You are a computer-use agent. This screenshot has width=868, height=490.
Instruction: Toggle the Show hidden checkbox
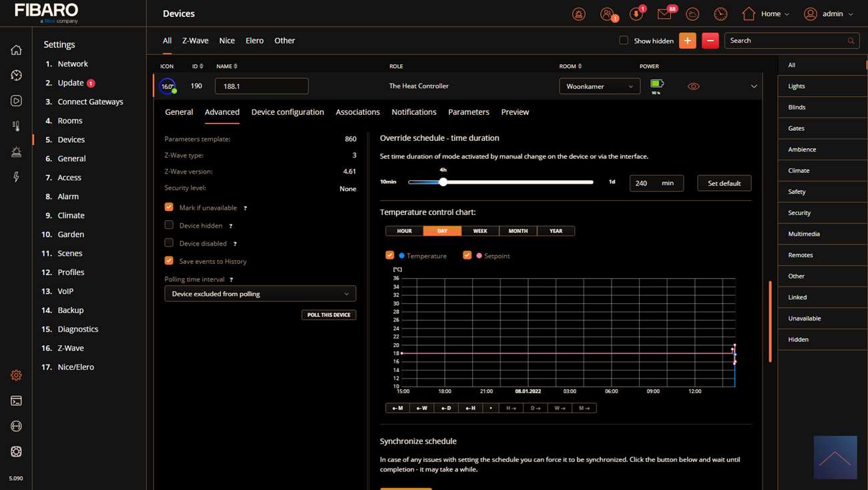tap(624, 41)
